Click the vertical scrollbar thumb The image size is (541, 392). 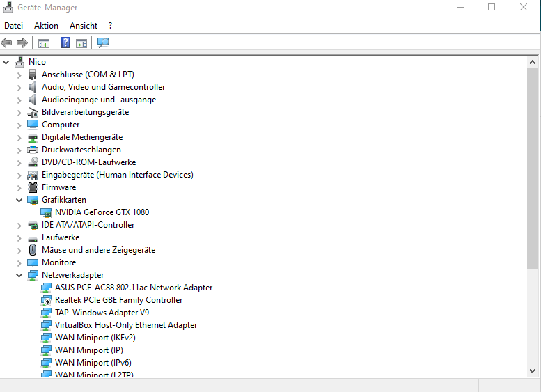tap(532, 168)
